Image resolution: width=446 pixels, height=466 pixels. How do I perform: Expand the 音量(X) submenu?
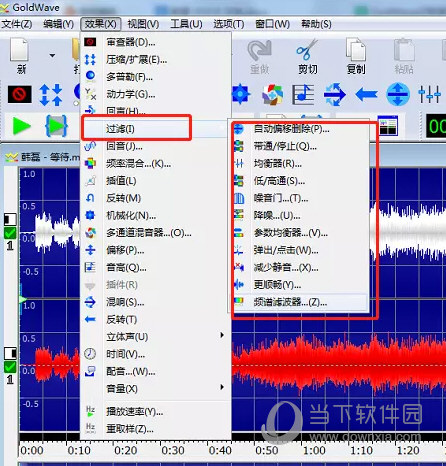coord(155,389)
